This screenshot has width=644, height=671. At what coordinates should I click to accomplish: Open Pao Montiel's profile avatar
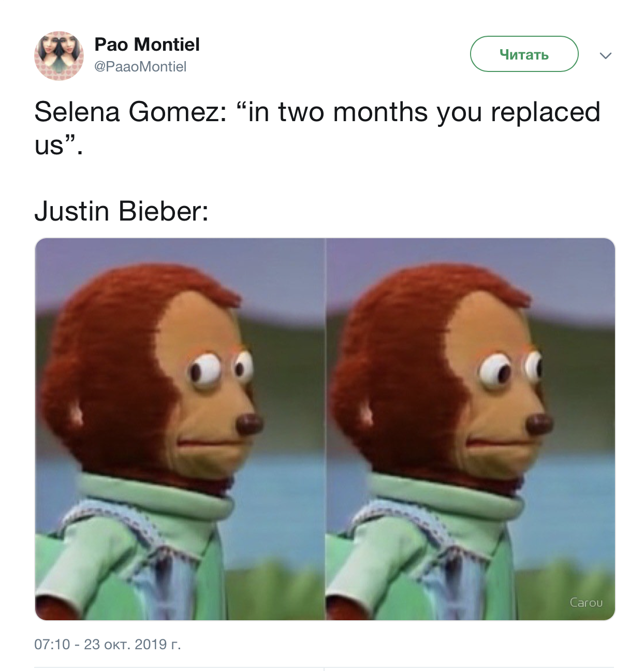click(59, 55)
